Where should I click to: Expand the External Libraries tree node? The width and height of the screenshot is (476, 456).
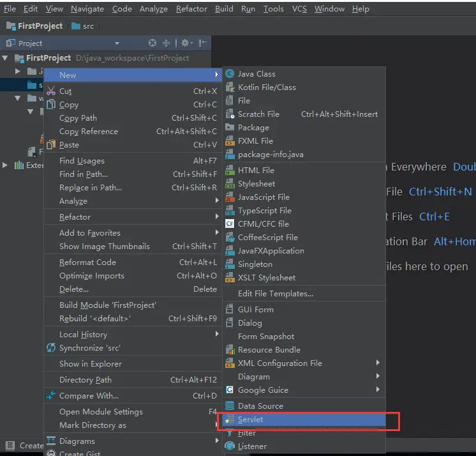pyautogui.click(x=5, y=165)
